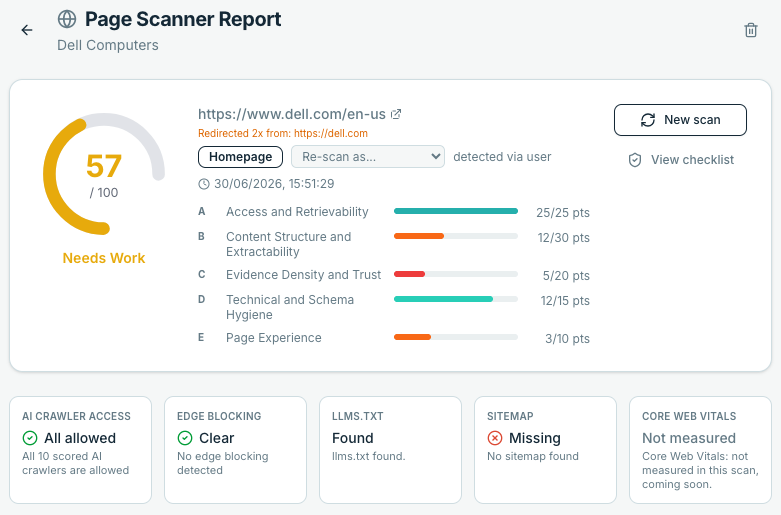Click the detected via user text
Screen dimensions: 781x515
click(x=502, y=157)
